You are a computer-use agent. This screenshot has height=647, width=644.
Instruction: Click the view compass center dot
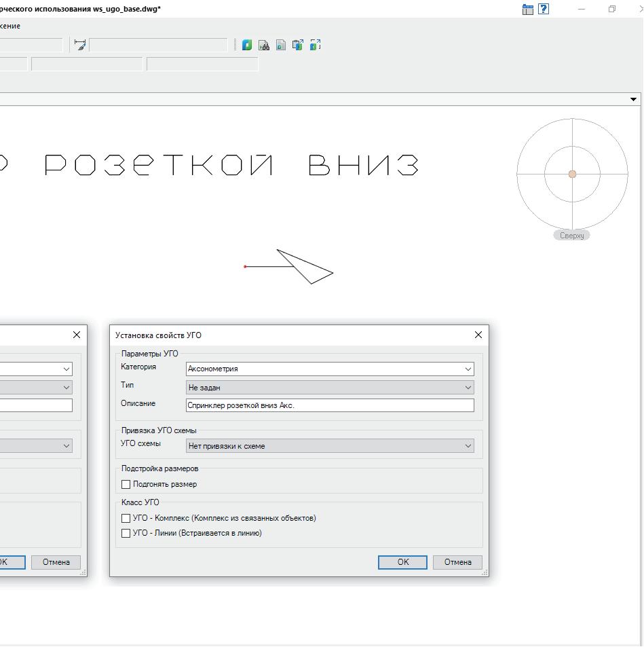pyautogui.click(x=572, y=174)
